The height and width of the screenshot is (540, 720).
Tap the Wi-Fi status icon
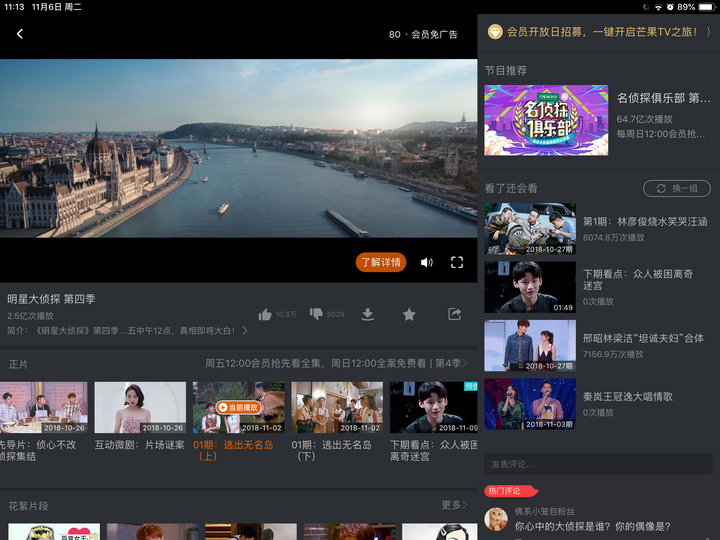click(x=658, y=7)
